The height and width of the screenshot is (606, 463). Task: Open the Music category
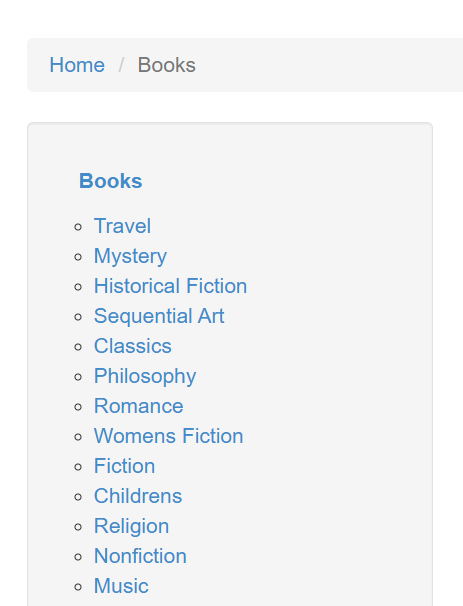(x=121, y=586)
